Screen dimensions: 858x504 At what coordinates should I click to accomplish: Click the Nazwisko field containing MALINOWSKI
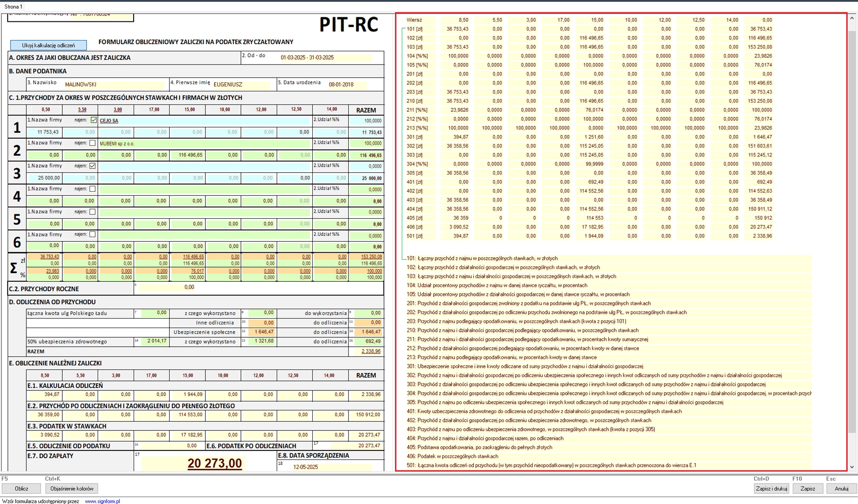coord(114,85)
